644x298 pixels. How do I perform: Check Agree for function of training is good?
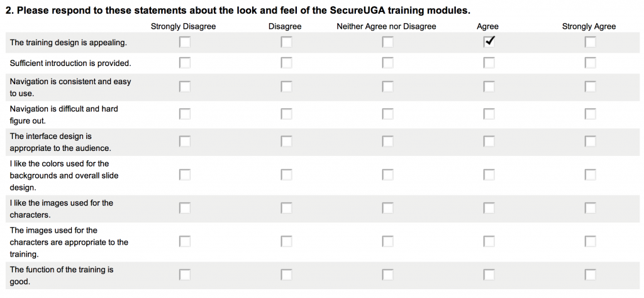click(x=489, y=275)
